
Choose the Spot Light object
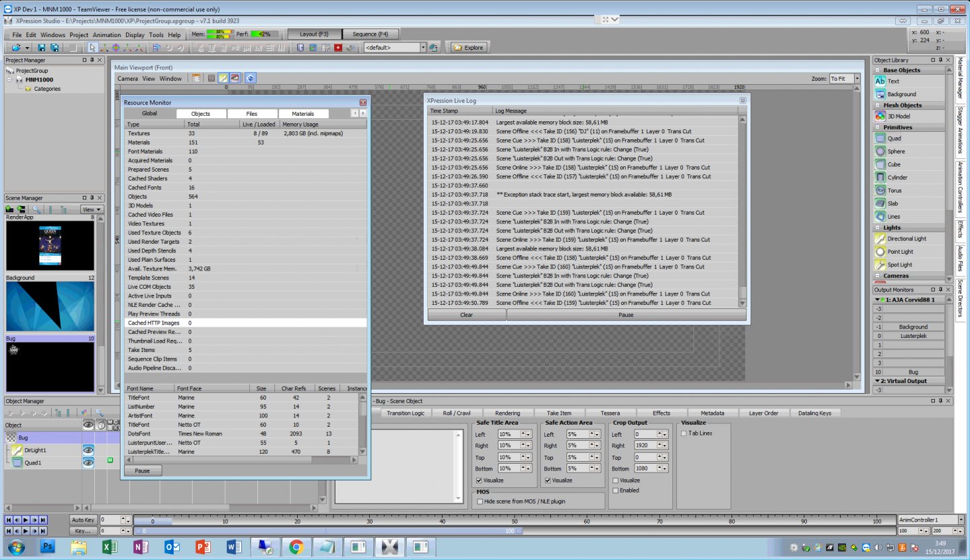pyautogui.click(x=899, y=265)
